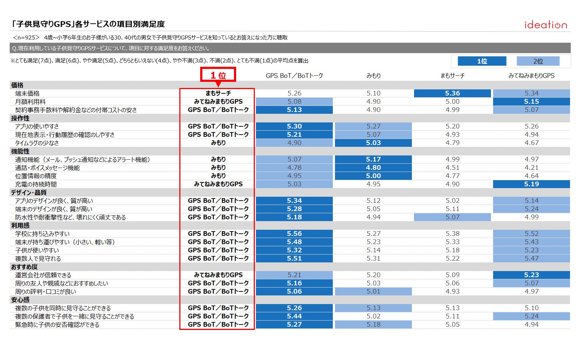Click the "5.19" score in the 充電の持続時間 row
This screenshot has width=588, height=364.
click(532, 184)
